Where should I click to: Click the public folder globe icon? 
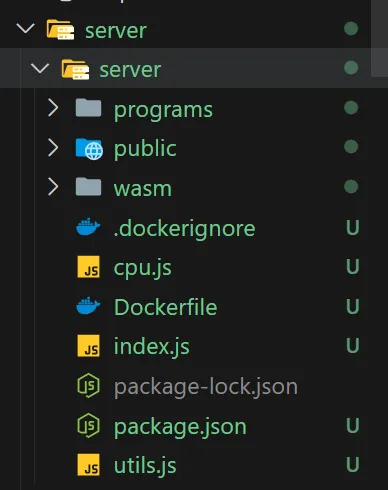(x=89, y=149)
